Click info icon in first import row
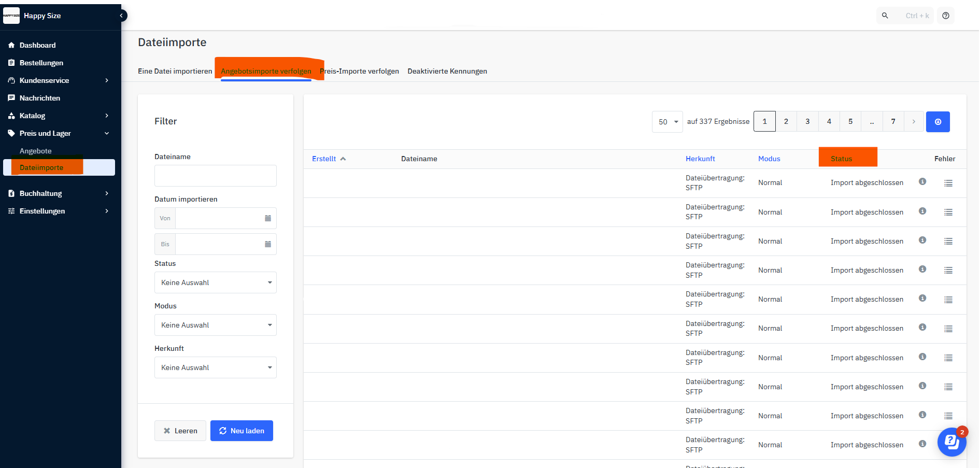 pyautogui.click(x=922, y=181)
